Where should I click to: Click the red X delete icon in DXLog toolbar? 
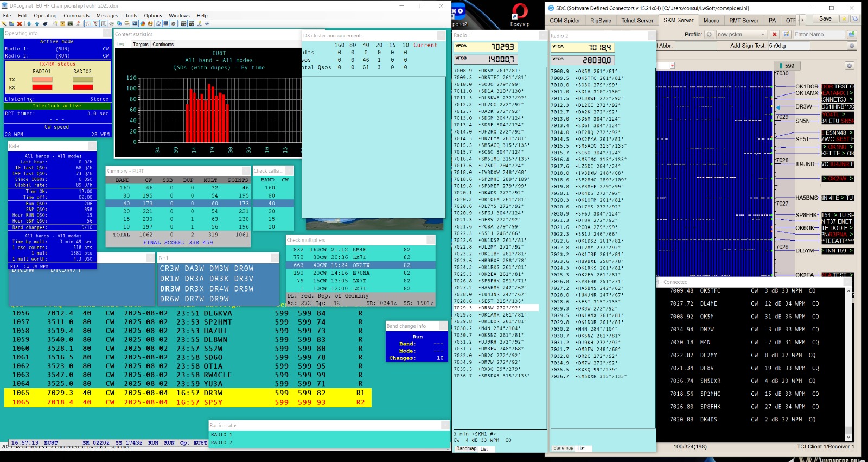click(x=20, y=24)
